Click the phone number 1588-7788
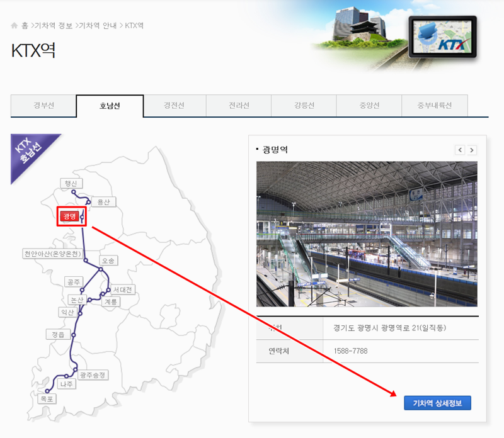Screen dimensions: 504x438 click(350, 351)
